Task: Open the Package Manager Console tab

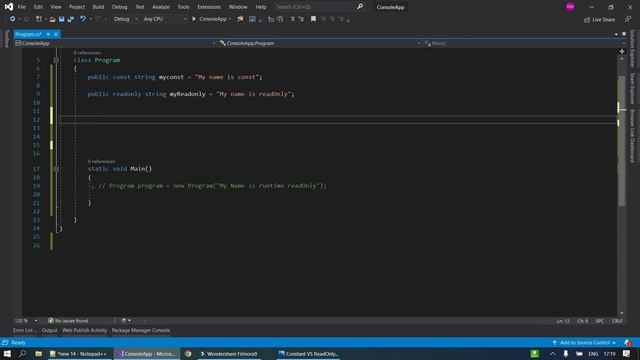Action: tap(141, 331)
